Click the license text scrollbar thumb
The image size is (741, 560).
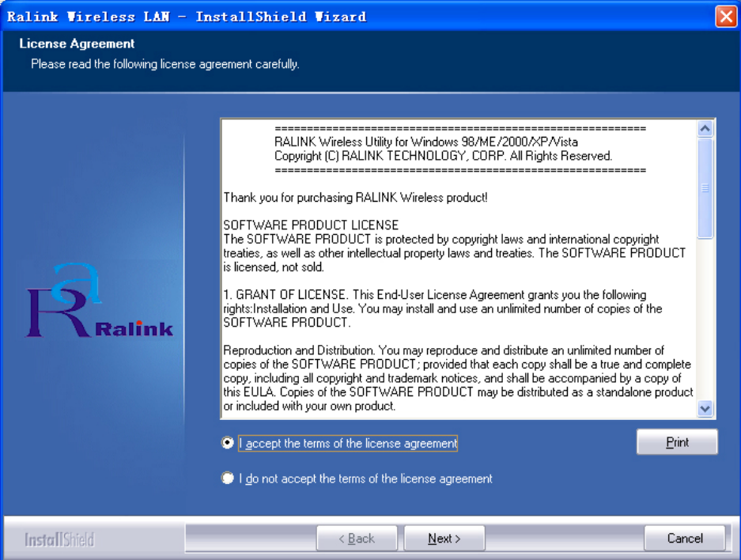pyautogui.click(x=705, y=188)
